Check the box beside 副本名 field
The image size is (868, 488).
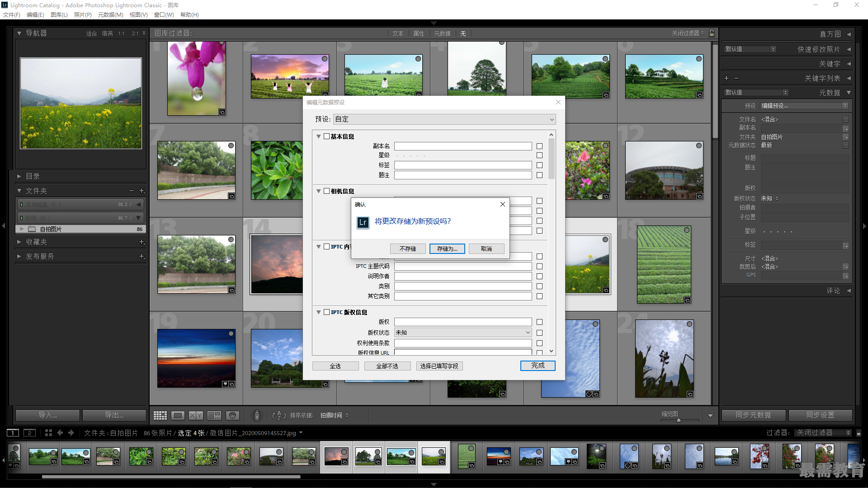click(539, 146)
